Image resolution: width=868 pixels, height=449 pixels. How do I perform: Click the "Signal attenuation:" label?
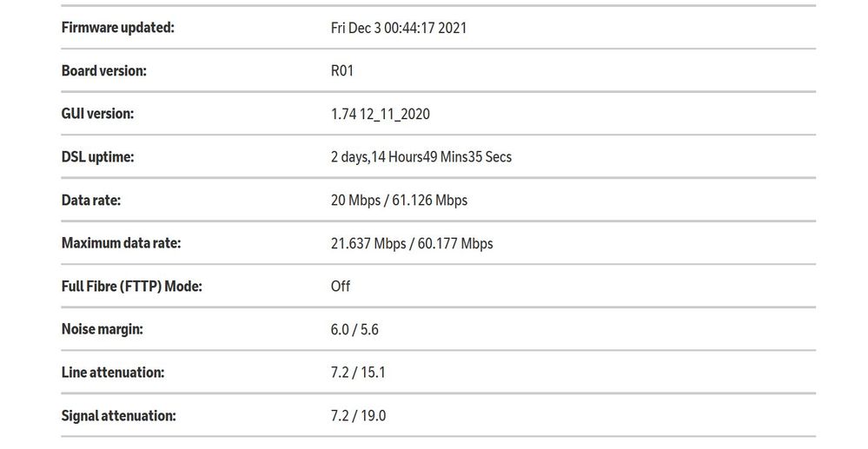tap(118, 416)
